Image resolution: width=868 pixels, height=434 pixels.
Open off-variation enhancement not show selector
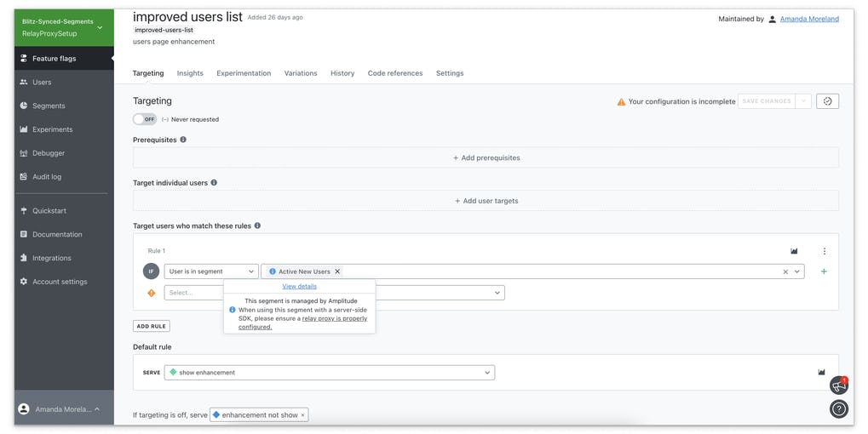click(x=258, y=414)
